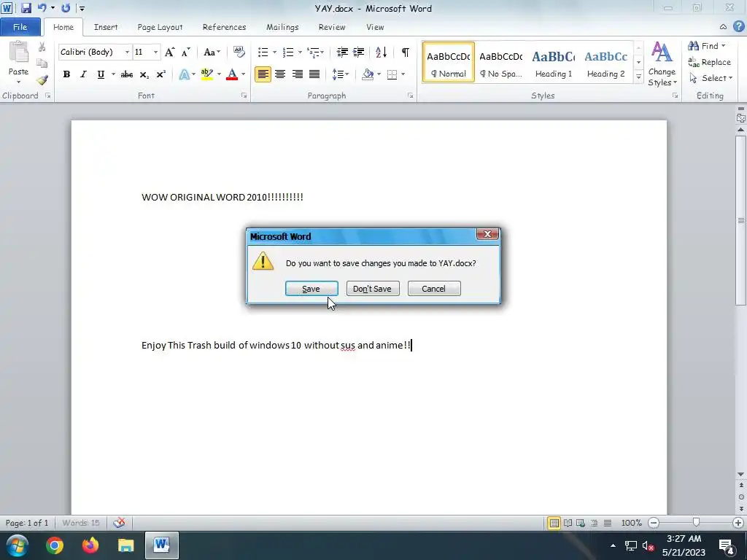Switch to Print Layout view in status bar

pos(554,523)
